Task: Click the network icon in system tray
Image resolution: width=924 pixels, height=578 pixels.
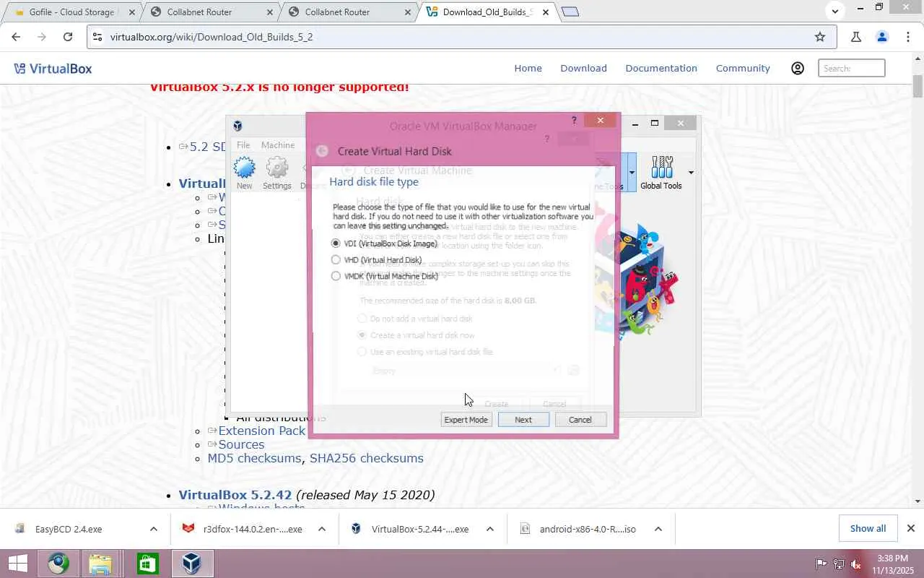Action: (839, 564)
